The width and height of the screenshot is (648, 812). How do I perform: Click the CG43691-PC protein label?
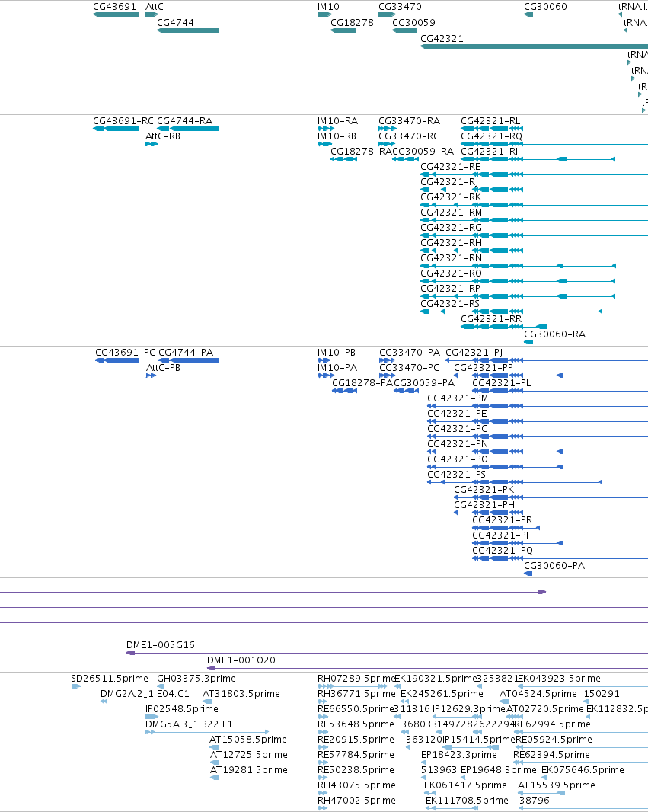(x=125, y=353)
